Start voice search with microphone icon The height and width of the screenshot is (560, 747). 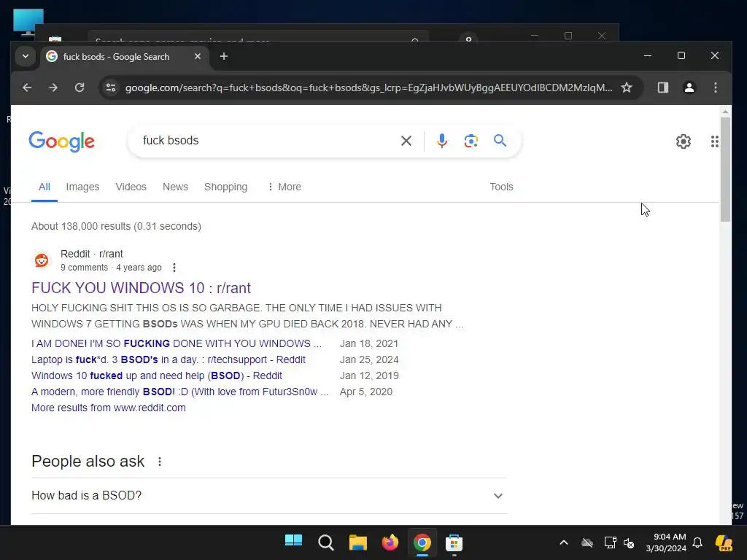click(441, 141)
